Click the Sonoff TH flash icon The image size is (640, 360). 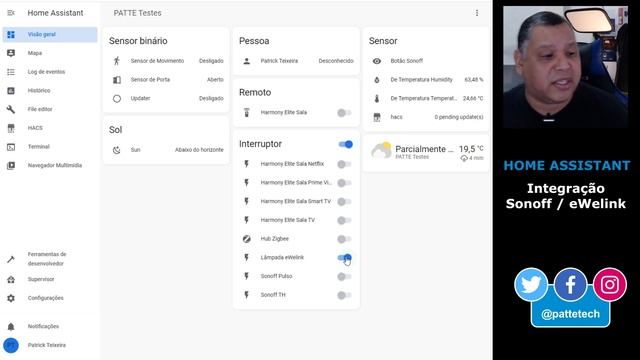point(247,295)
